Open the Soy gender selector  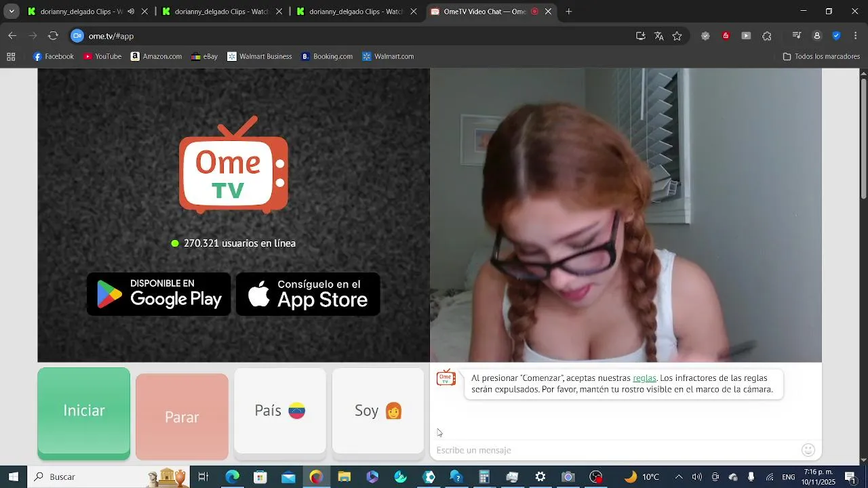click(x=378, y=411)
